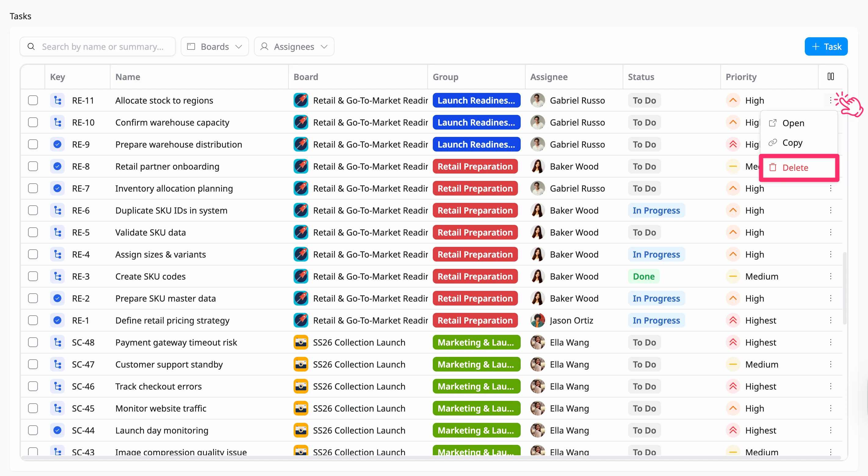Click the subtask icon next to RE-6
The image size is (868, 476).
pos(57,211)
